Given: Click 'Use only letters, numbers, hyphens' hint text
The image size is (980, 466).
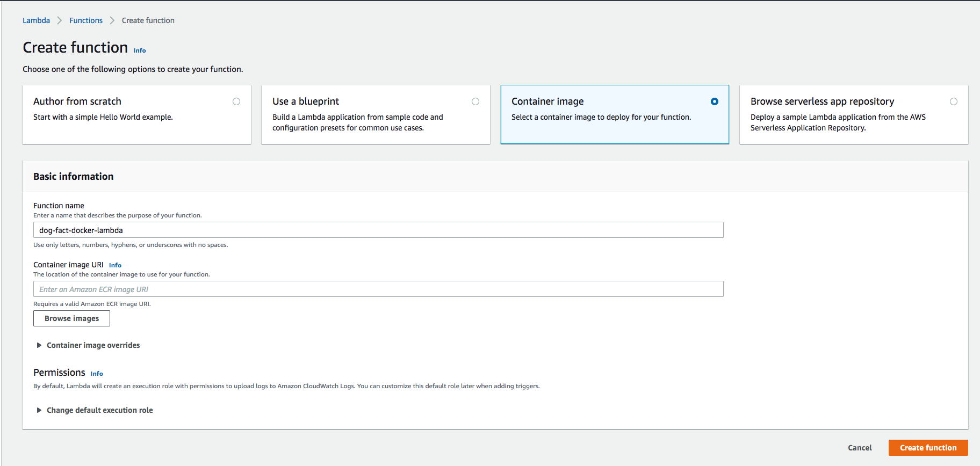Looking at the screenshot, I should [131, 245].
